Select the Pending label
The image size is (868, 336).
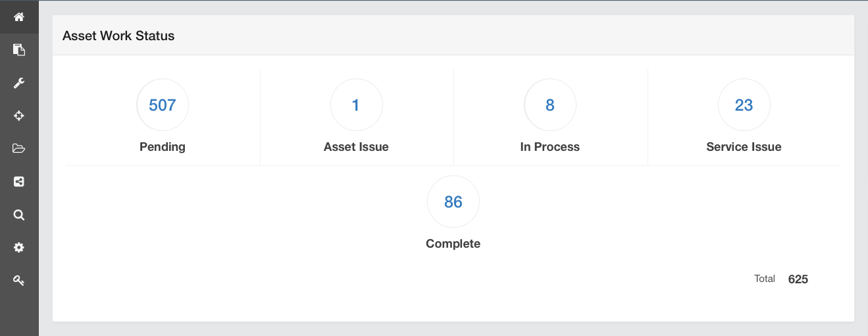coord(163,147)
